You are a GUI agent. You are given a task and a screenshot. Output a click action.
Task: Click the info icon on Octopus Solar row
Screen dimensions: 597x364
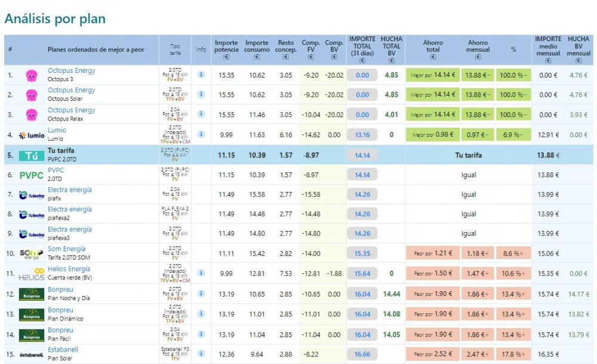coord(201,94)
